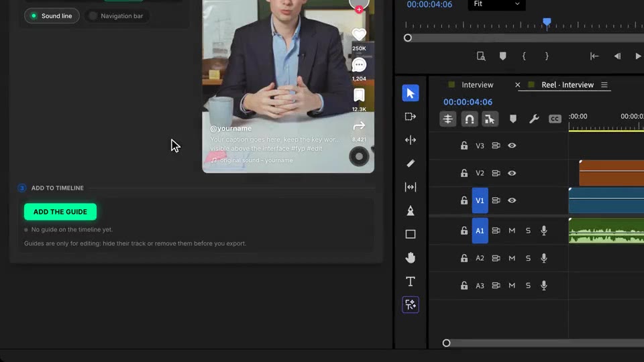Hide track V1 with eye icon
644x362 pixels.
click(x=512, y=200)
